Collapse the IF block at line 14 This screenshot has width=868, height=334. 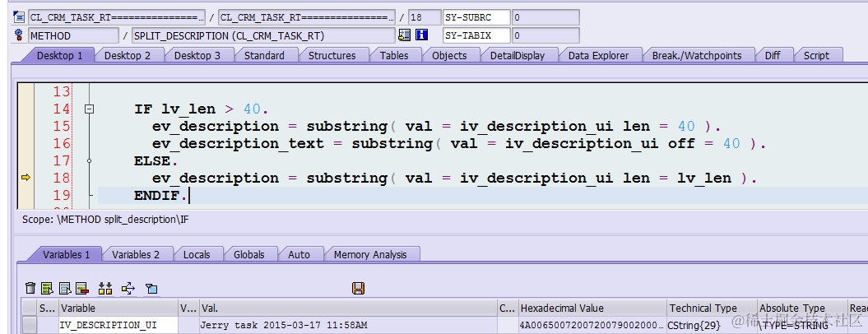tap(89, 109)
